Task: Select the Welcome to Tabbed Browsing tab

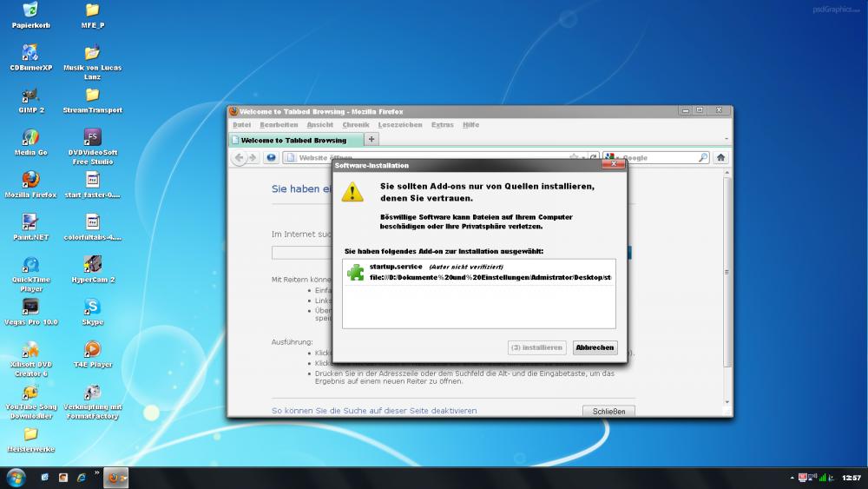Action: (295, 140)
